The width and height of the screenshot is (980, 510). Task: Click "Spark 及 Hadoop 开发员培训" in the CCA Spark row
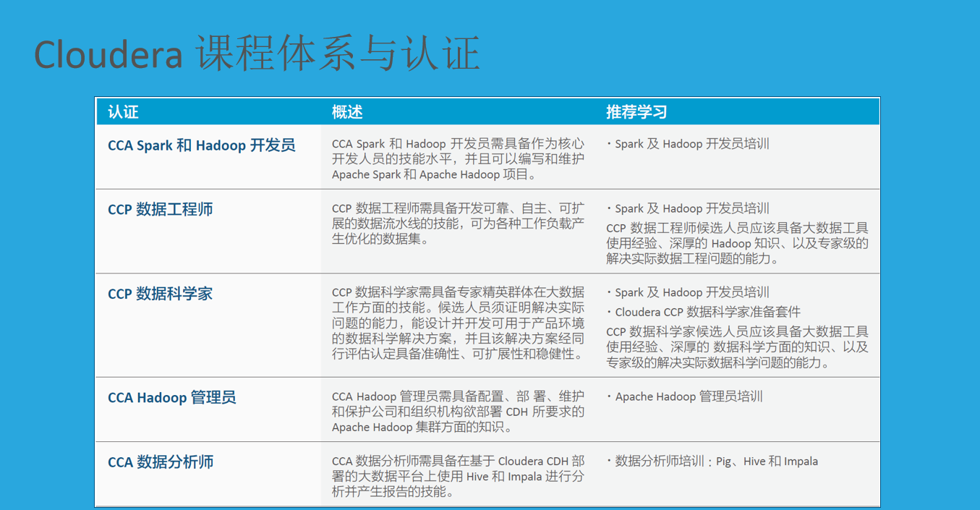[688, 144]
